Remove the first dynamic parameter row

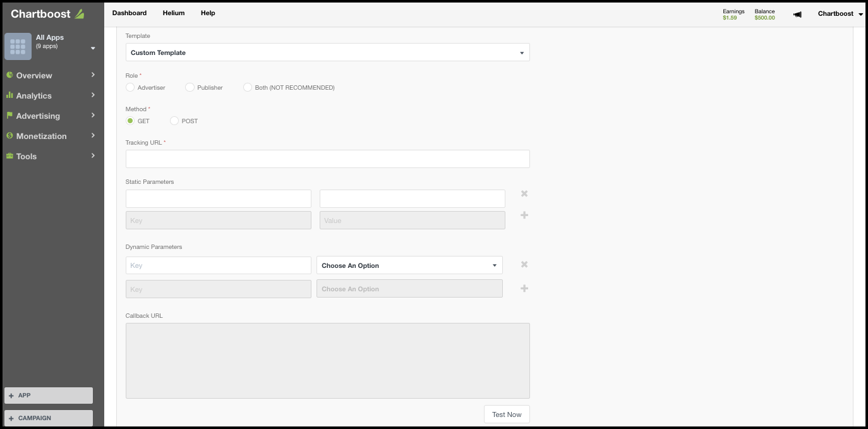coord(524,265)
